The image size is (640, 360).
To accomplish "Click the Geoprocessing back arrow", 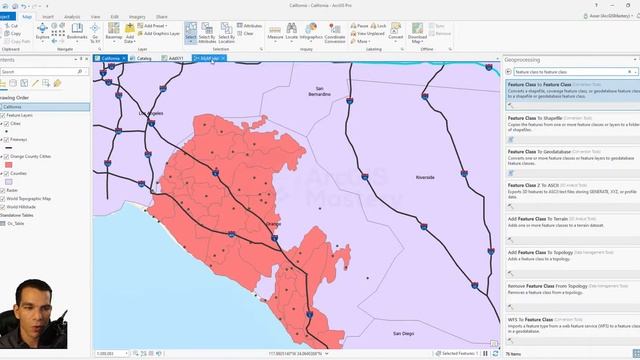I will pos(509,72).
